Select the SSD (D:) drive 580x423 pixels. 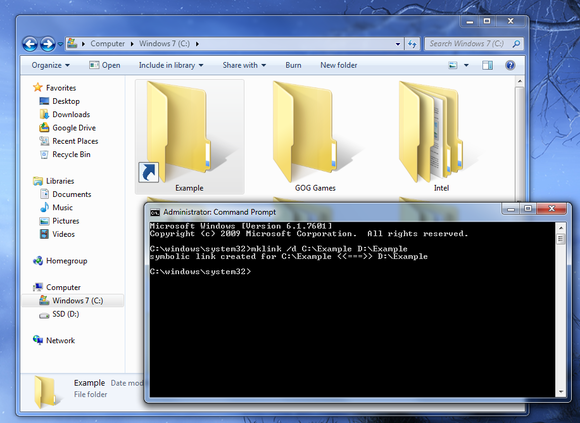[59, 314]
